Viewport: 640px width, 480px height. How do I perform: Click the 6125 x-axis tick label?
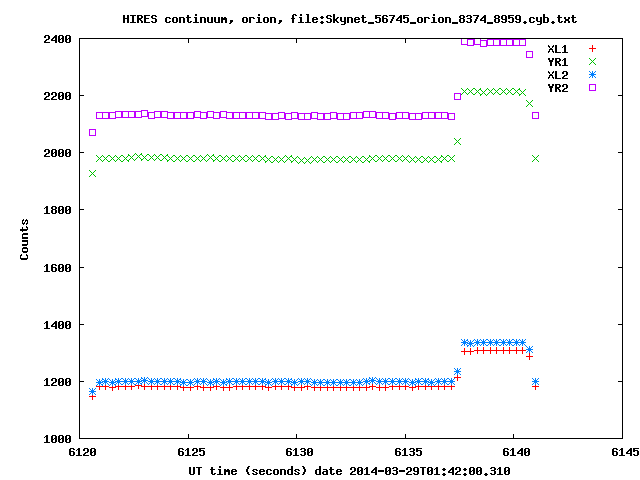(191, 452)
